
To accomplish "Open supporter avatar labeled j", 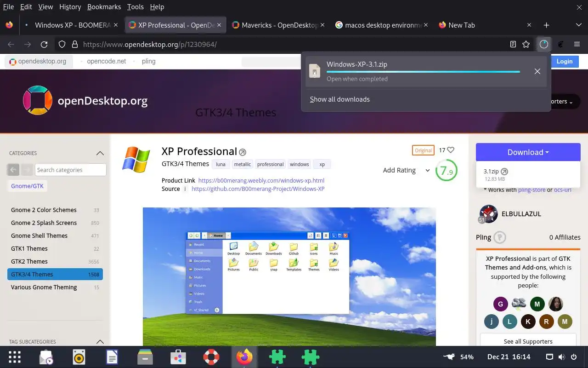I will (x=491, y=322).
